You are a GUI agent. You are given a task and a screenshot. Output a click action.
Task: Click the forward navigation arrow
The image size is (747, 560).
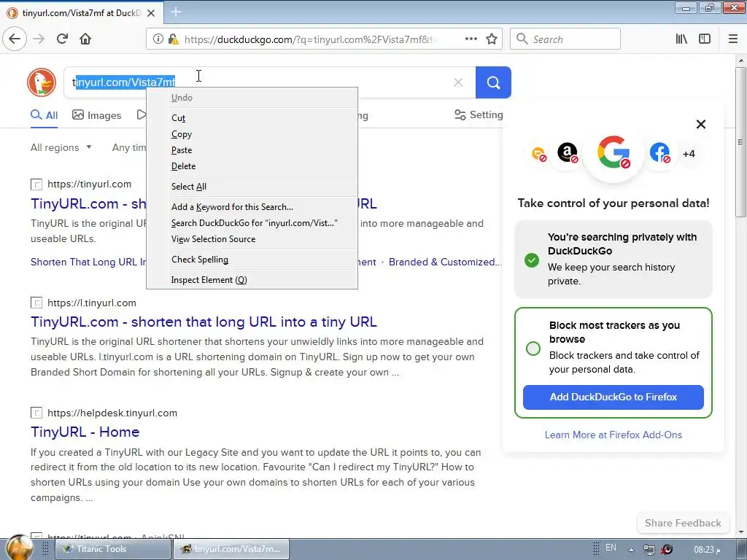[x=39, y=39]
